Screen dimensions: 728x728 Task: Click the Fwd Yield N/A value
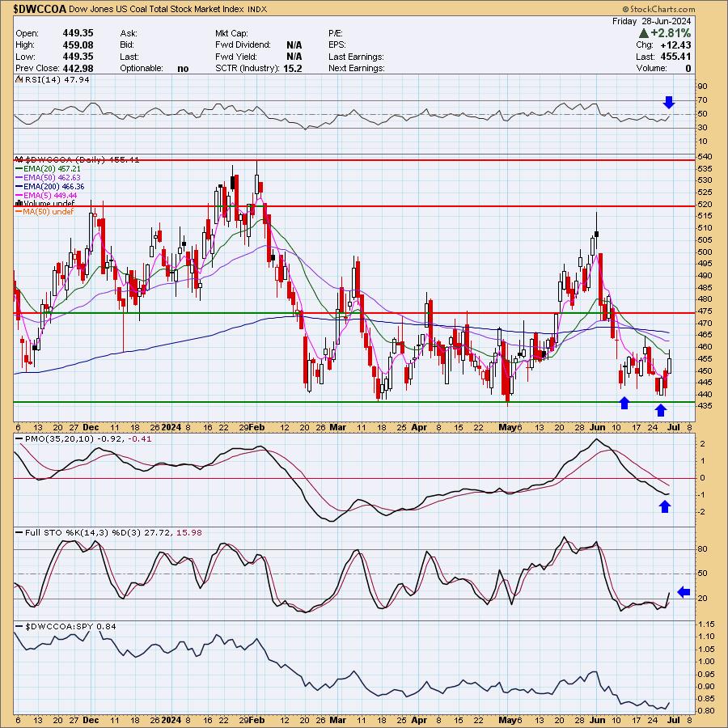coord(294,57)
